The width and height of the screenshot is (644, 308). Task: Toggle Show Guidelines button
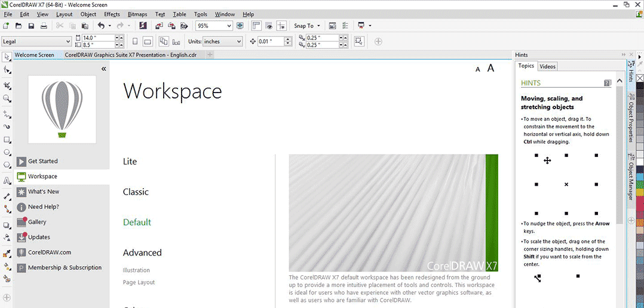(281, 26)
